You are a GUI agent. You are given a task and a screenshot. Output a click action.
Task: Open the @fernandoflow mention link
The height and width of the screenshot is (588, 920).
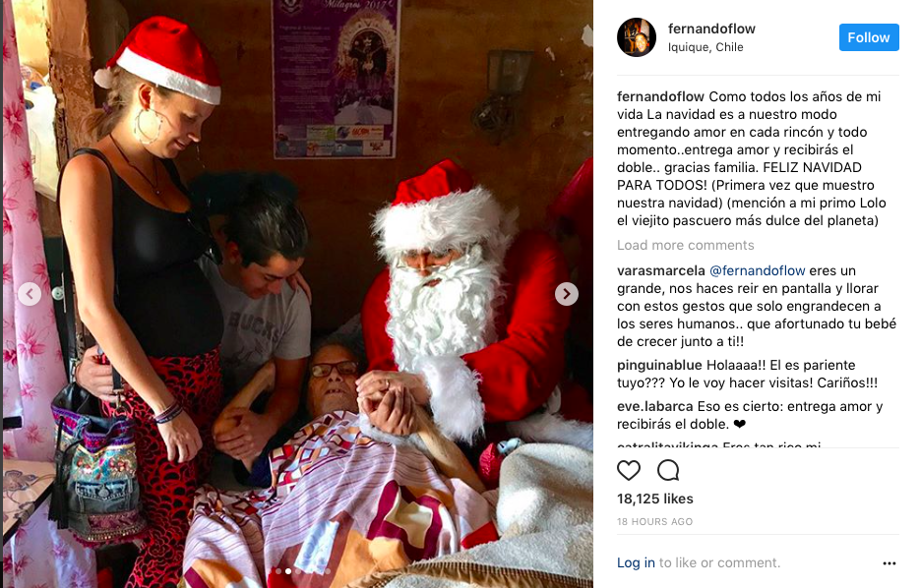757,270
